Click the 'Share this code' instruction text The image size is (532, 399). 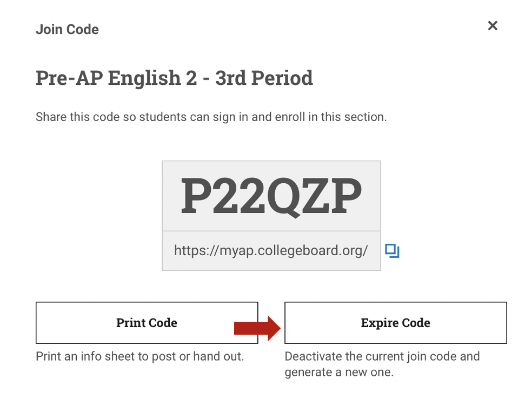click(211, 117)
